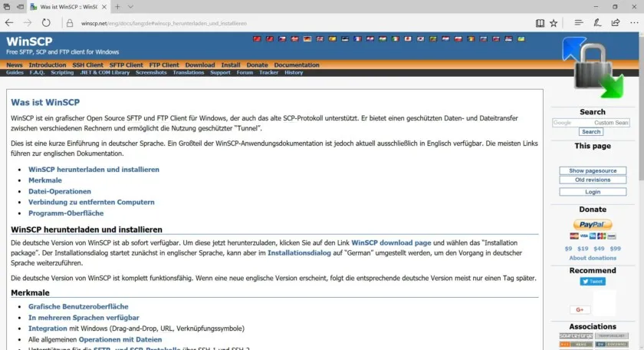Follow 'WinSCP herunterladen und installieren' link

pyautogui.click(x=94, y=170)
